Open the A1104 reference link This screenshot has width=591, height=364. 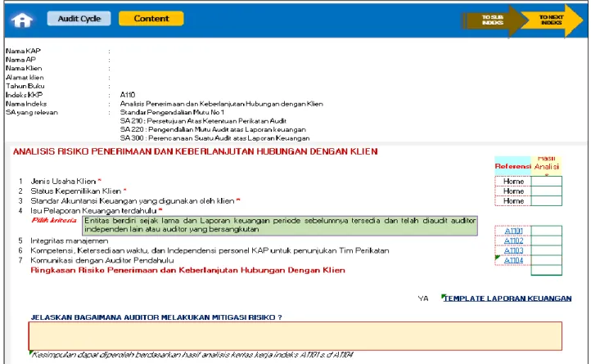pos(513,260)
